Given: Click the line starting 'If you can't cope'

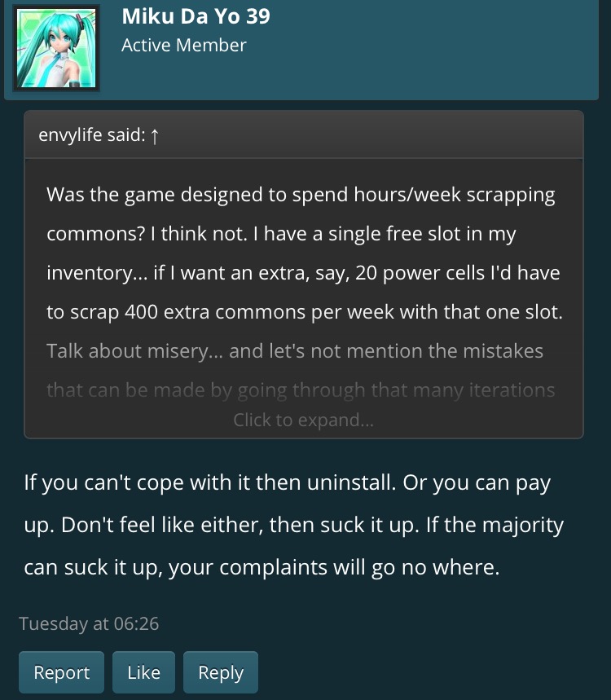Looking at the screenshot, I should [287, 482].
